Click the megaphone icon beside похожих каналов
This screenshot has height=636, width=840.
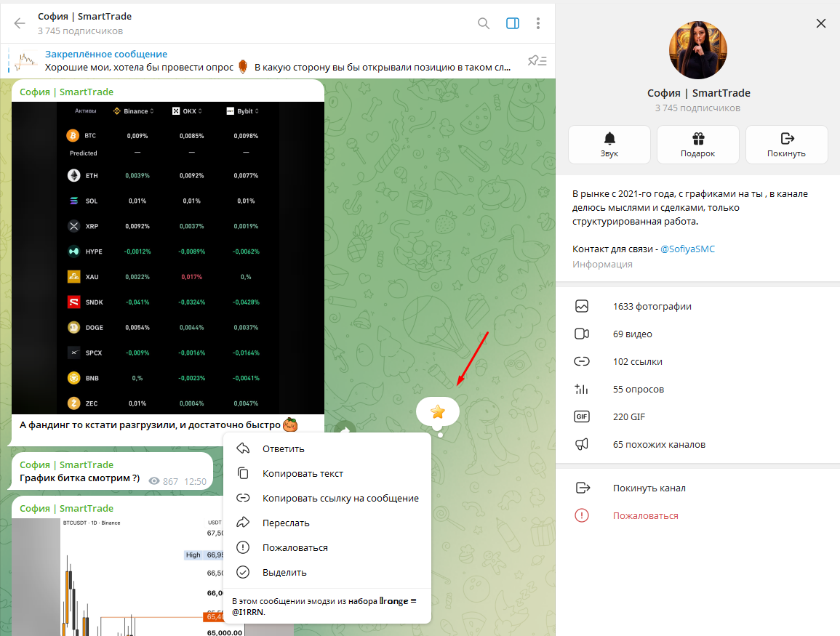coord(582,444)
